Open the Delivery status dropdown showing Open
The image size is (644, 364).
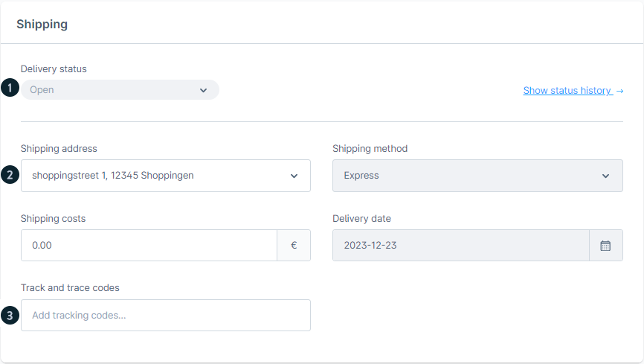(112, 90)
